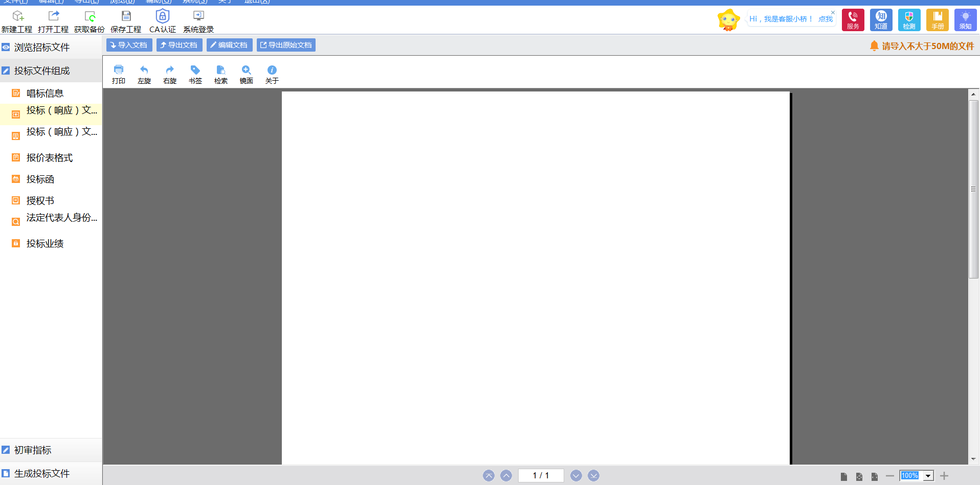Select the second 投标(响应)文 item
980x485 pixels.
(x=51, y=135)
